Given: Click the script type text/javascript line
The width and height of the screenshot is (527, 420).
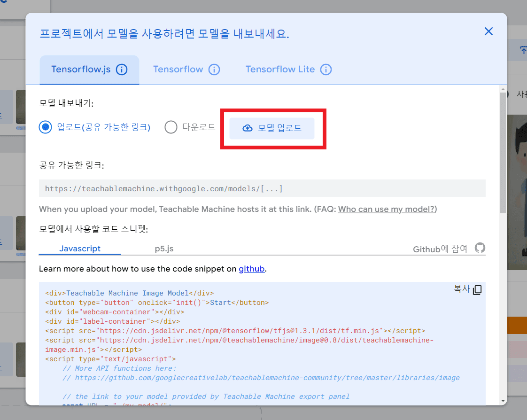Looking at the screenshot, I should pyautogui.click(x=110, y=359).
